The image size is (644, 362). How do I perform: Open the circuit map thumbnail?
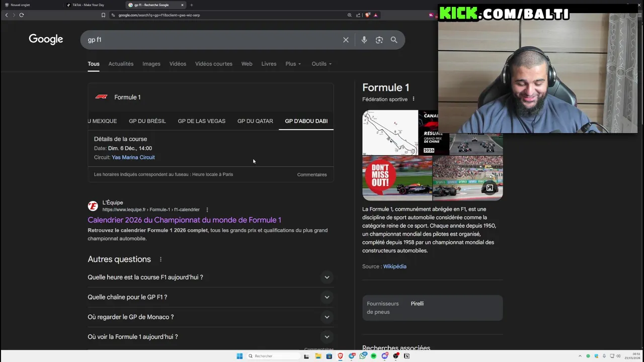point(390,133)
